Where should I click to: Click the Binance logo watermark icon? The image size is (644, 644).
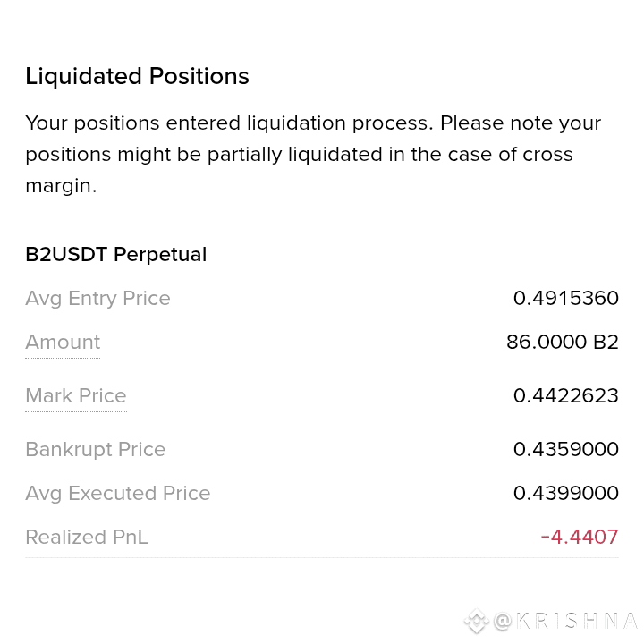click(x=477, y=622)
